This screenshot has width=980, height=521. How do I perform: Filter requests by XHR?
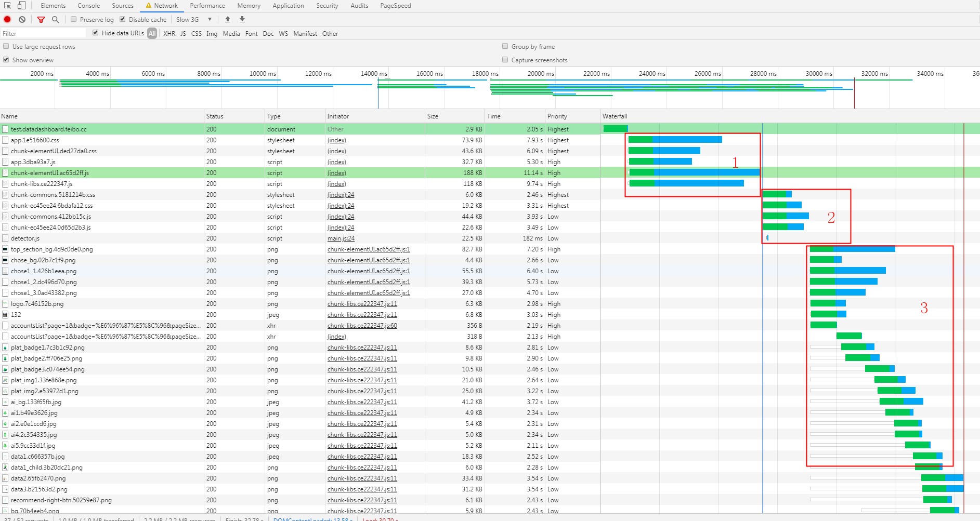tap(169, 33)
